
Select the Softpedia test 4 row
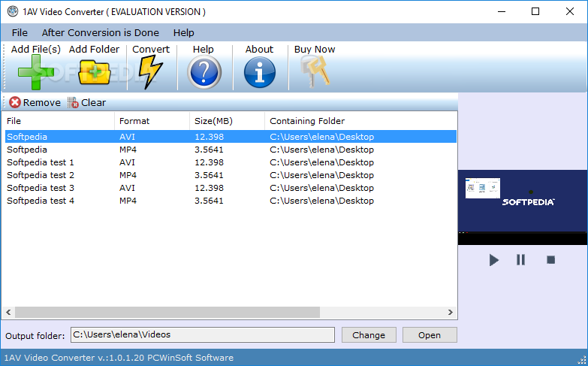click(231, 201)
